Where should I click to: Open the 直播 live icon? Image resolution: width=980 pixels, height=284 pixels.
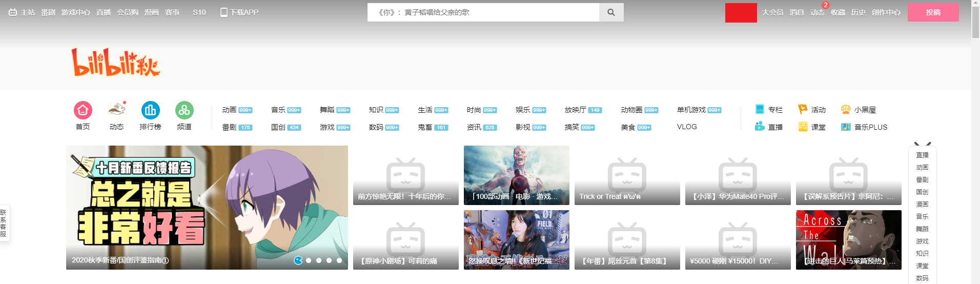pos(760,127)
